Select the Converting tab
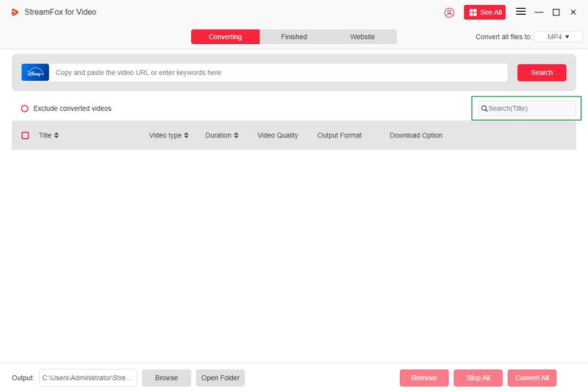The image size is (588, 392). coord(225,37)
